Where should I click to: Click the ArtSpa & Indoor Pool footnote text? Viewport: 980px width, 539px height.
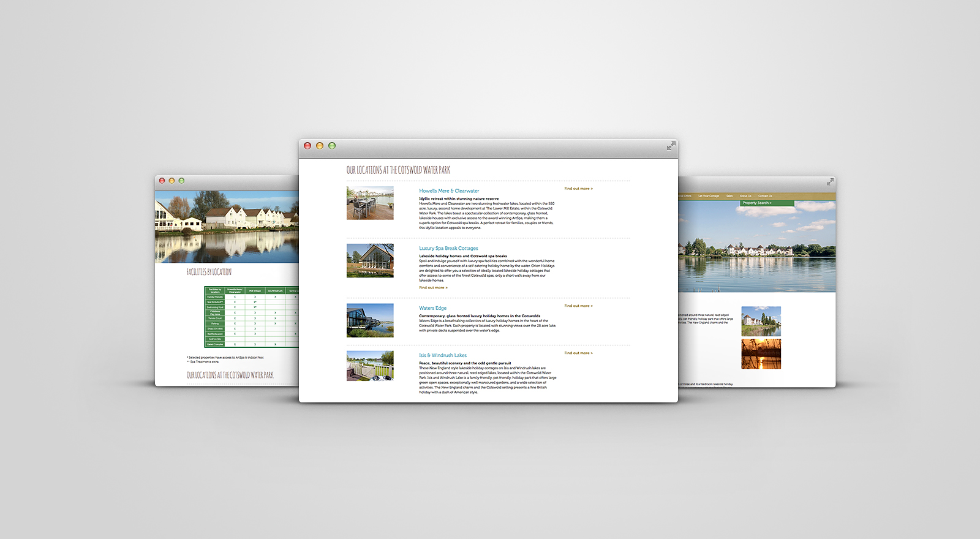(225, 358)
